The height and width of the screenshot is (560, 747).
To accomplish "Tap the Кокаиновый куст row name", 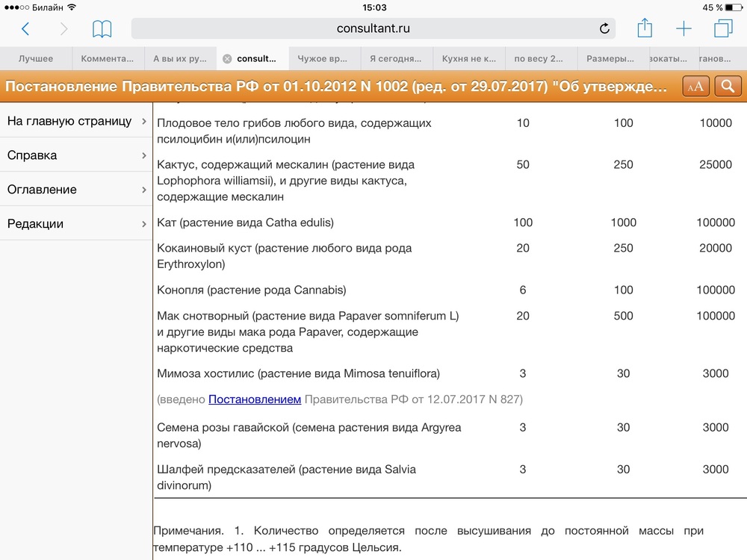I will pyautogui.click(x=285, y=256).
